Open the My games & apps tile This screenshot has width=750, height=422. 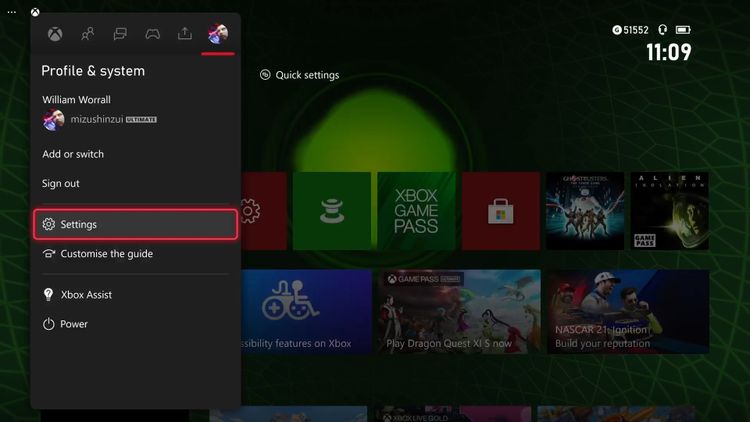click(331, 210)
